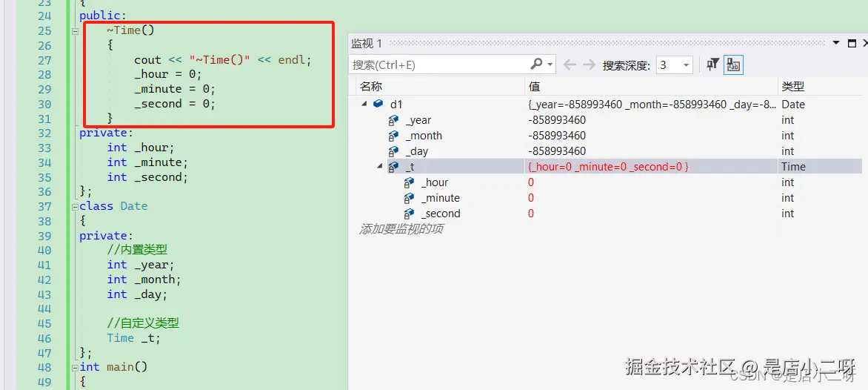Click the code line _second = 0;
The width and height of the screenshot is (868, 390).
(x=174, y=104)
